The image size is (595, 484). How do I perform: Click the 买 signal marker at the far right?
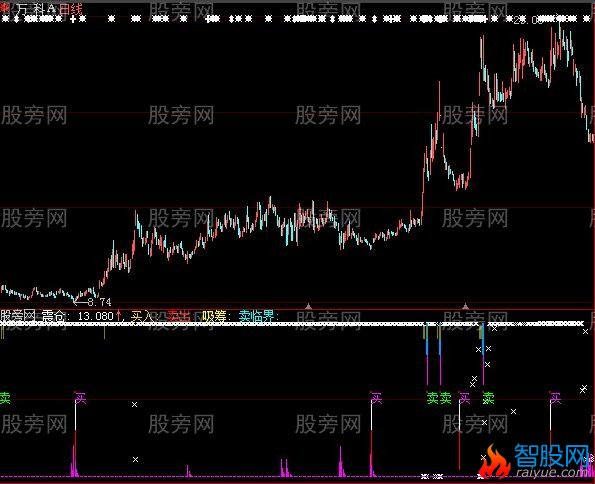[x=555, y=398]
